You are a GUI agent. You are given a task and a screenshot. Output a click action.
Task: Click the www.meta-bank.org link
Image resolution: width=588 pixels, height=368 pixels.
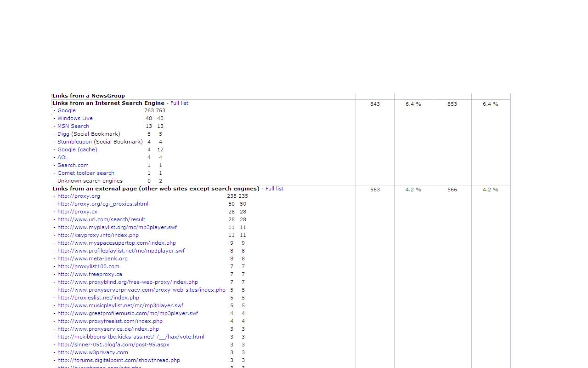(92, 259)
